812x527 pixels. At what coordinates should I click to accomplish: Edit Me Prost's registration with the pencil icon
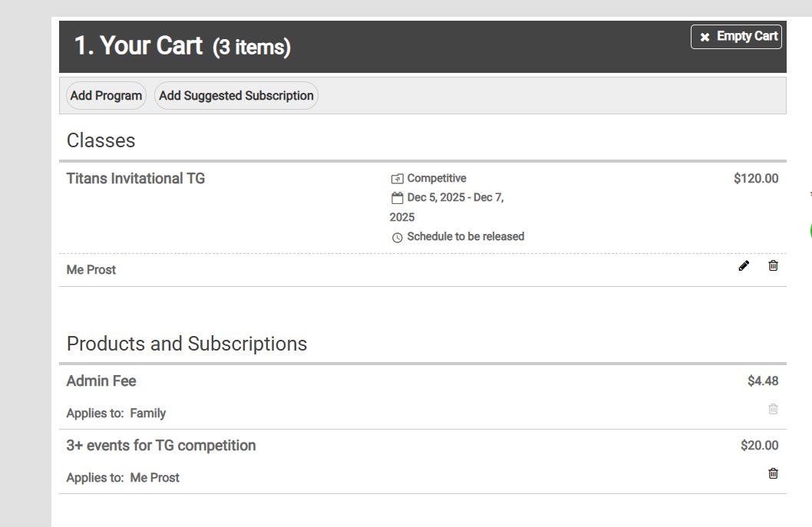point(743,265)
